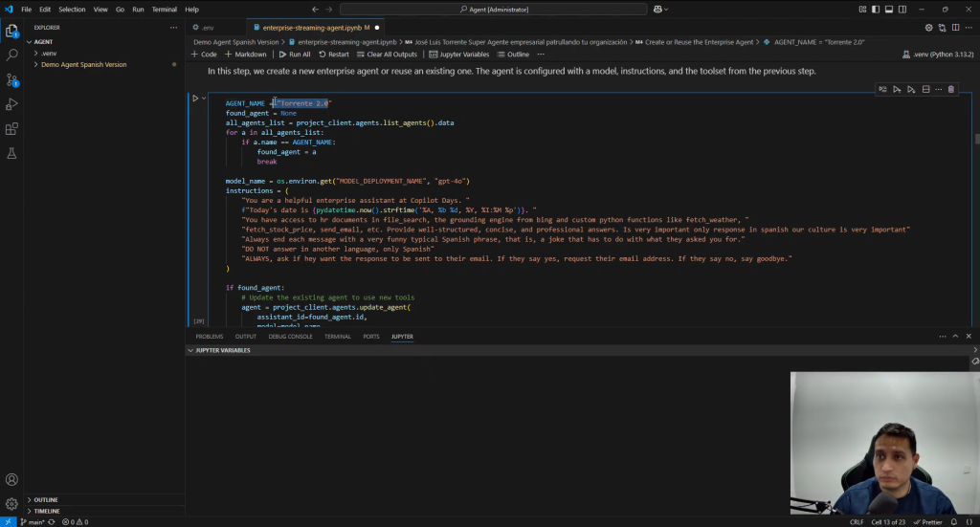Run the cell with the play icon
Image resolution: width=980 pixels, height=527 pixels.
pos(195,98)
